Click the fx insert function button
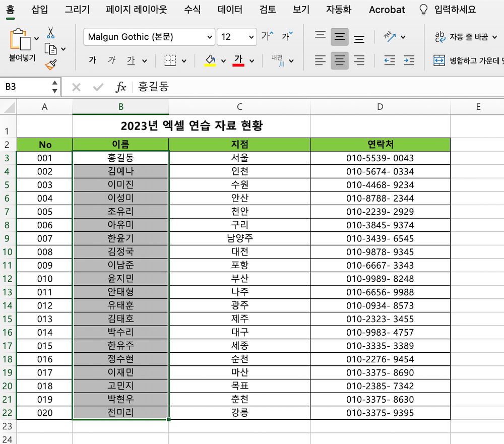 click(120, 87)
